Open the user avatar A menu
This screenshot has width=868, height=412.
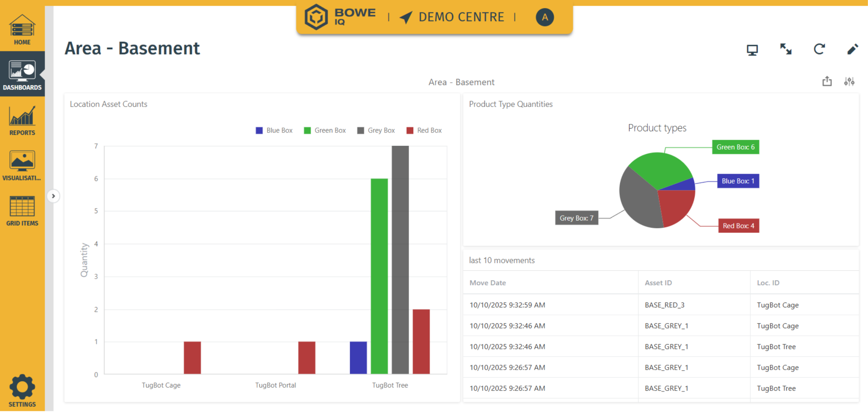click(x=545, y=17)
